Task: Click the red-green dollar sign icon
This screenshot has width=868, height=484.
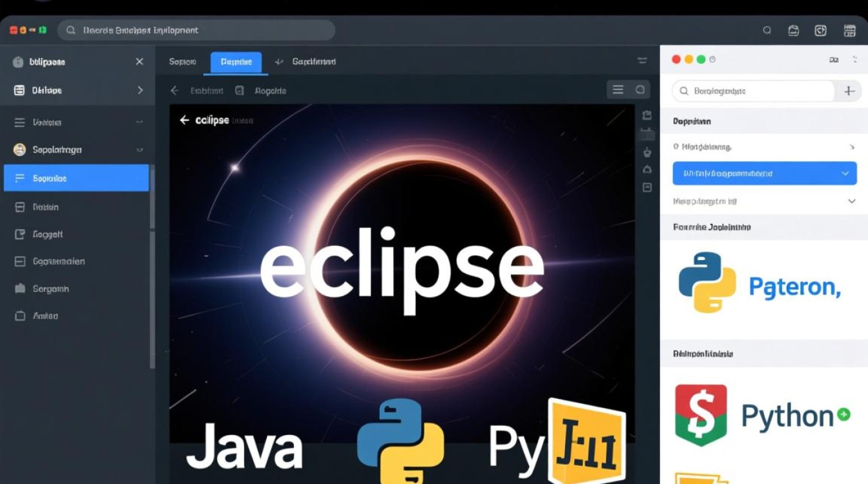Action: (x=701, y=415)
